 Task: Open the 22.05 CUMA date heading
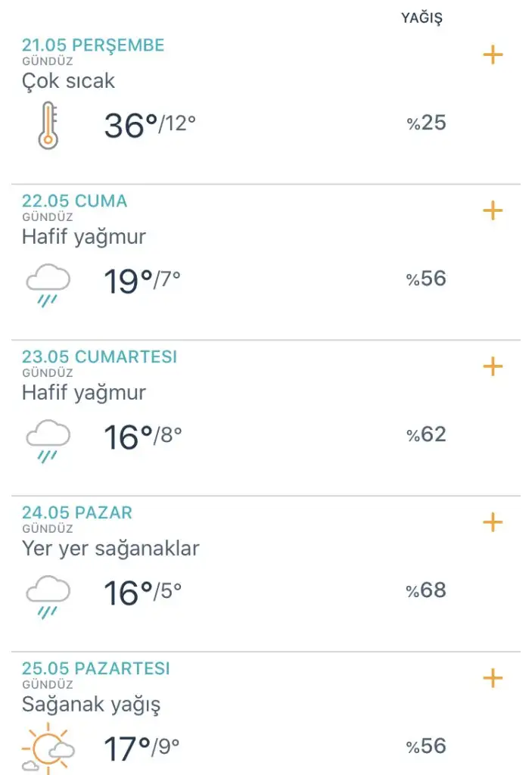click(x=75, y=201)
